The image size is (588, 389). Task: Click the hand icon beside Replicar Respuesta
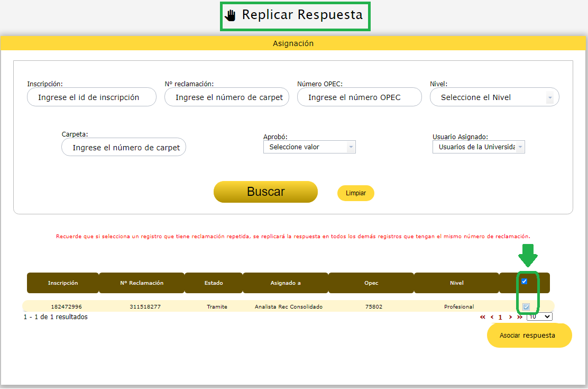(230, 15)
